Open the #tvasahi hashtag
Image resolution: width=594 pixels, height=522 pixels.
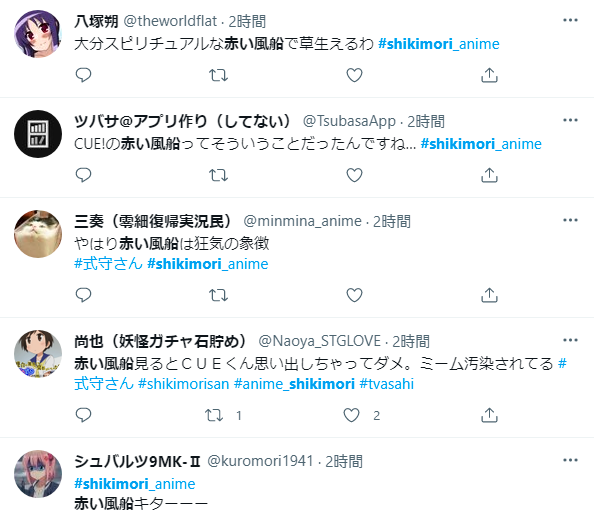pyautogui.click(x=386, y=384)
